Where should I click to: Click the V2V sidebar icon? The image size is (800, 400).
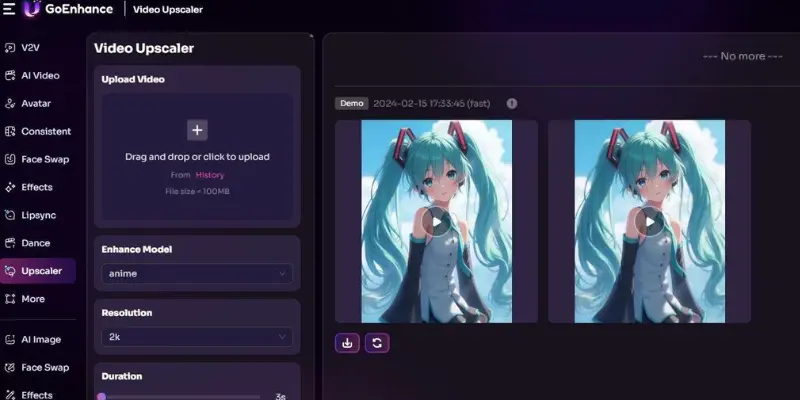[10, 48]
